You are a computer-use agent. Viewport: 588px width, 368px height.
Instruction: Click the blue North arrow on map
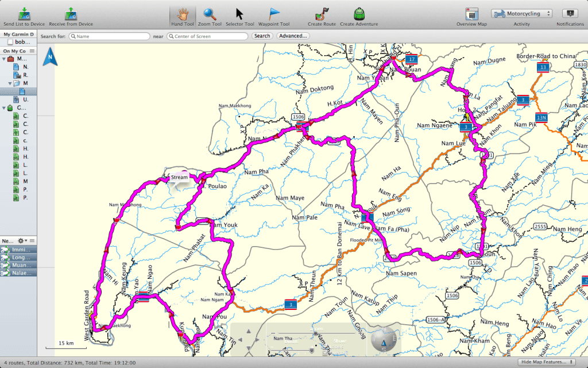tap(50, 57)
